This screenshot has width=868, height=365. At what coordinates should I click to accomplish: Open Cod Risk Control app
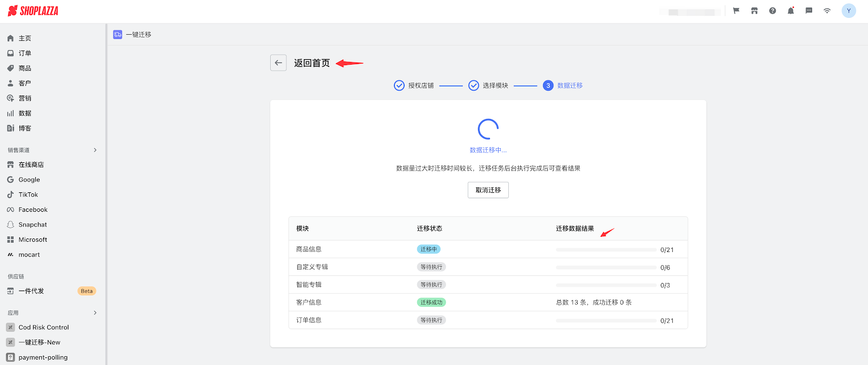[43, 328]
